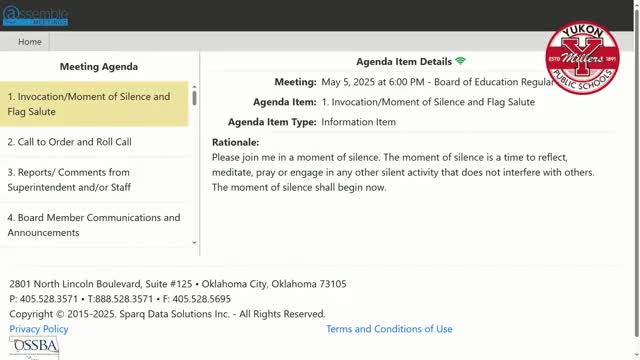
Task: Open the Home menu tab
Action: [x=29, y=42]
